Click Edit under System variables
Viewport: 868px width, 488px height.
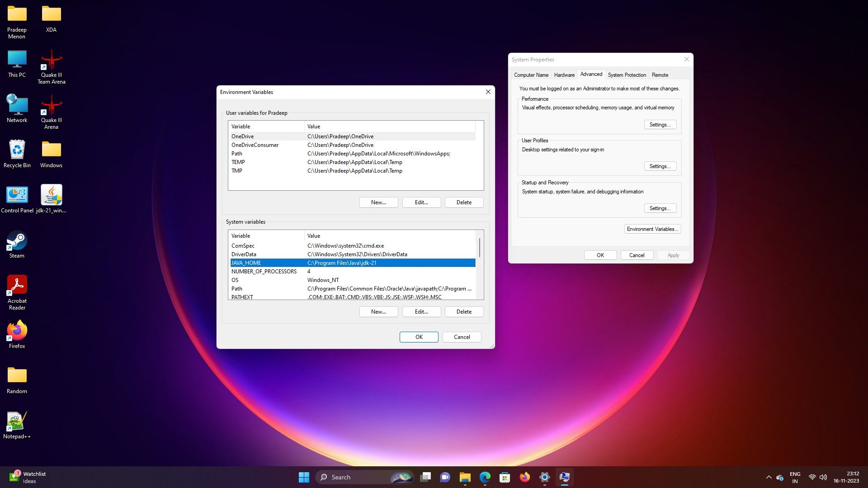point(421,312)
